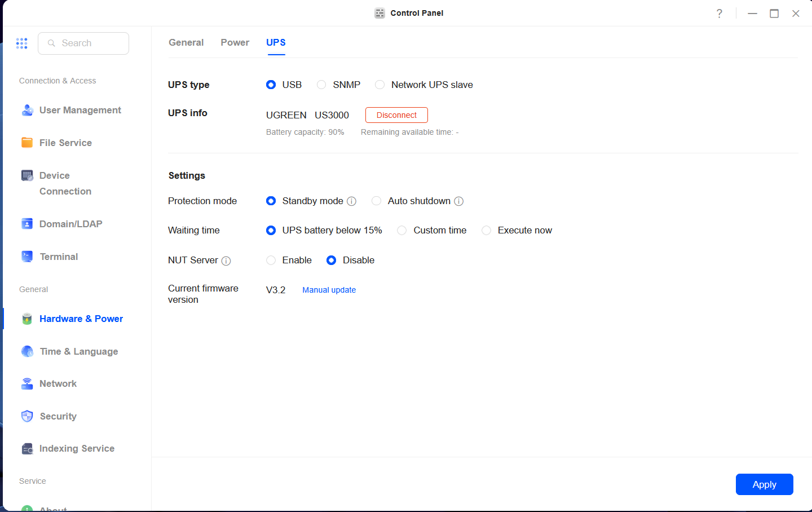Click the Terminal icon in sidebar
Image resolution: width=812 pixels, height=512 pixels.
pos(27,257)
